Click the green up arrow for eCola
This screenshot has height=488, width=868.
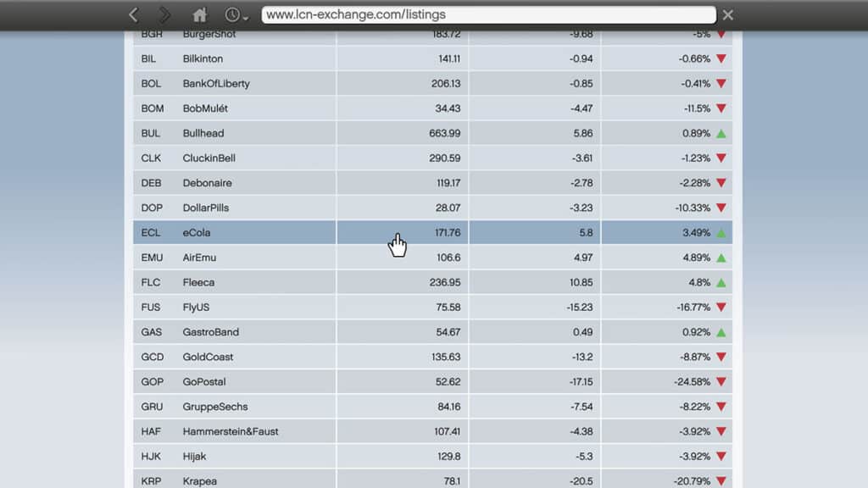(x=721, y=233)
